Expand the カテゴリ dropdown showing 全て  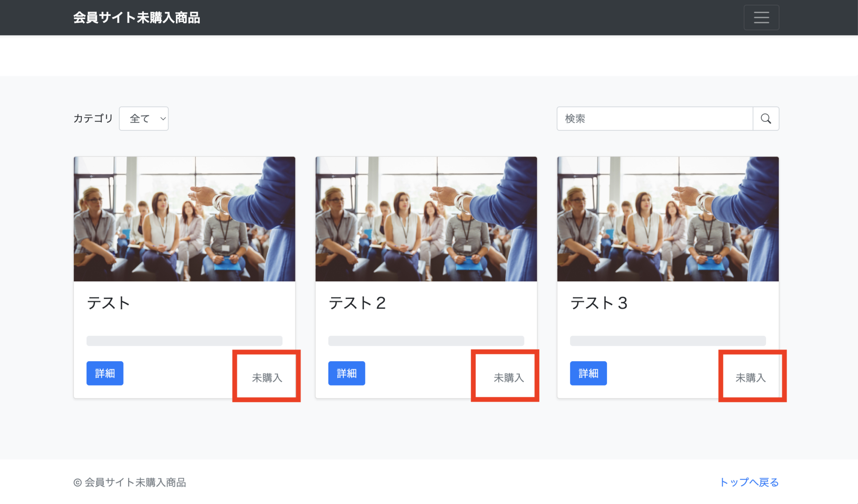click(144, 118)
